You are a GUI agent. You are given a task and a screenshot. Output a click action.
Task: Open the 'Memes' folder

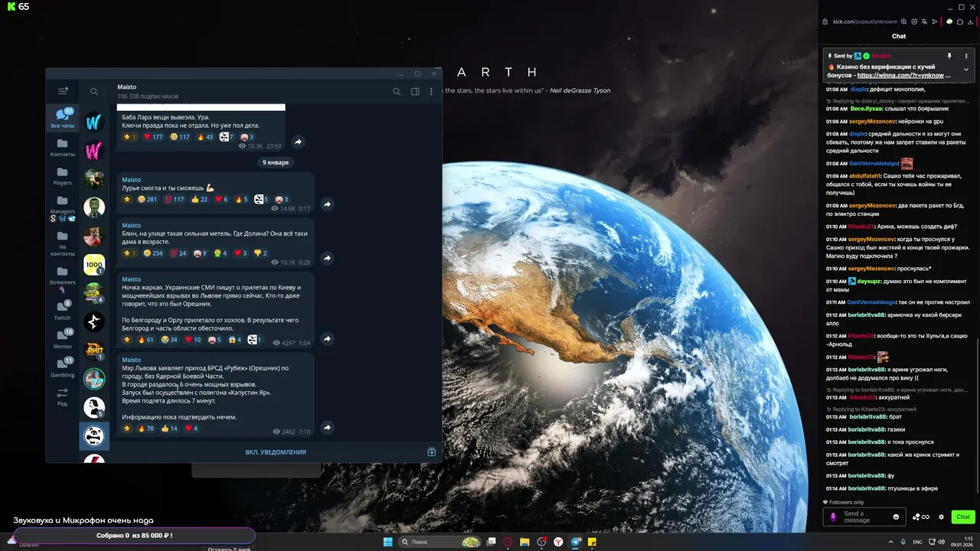63,339
